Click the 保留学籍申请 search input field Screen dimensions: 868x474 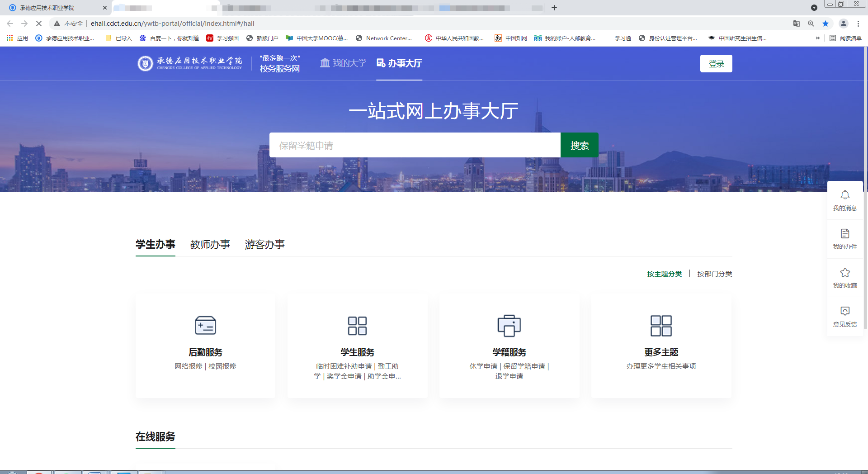point(415,145)
